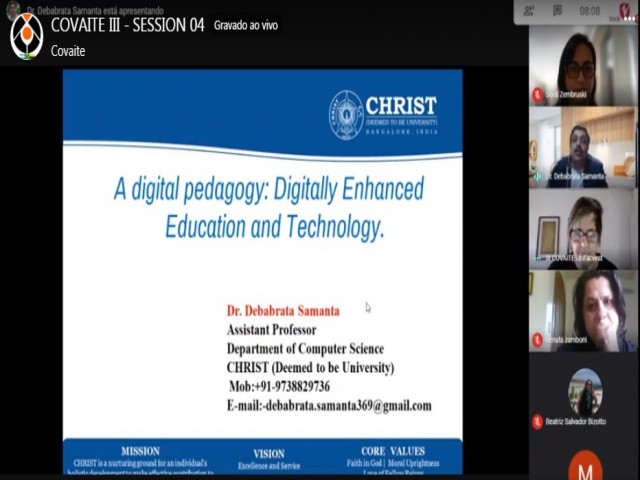Screen dimensions: 640x480
Task: Click 'Dr. Debabrata Samanta está apresentando' notice
Action: pyautogui.click(x=96, y=10)
